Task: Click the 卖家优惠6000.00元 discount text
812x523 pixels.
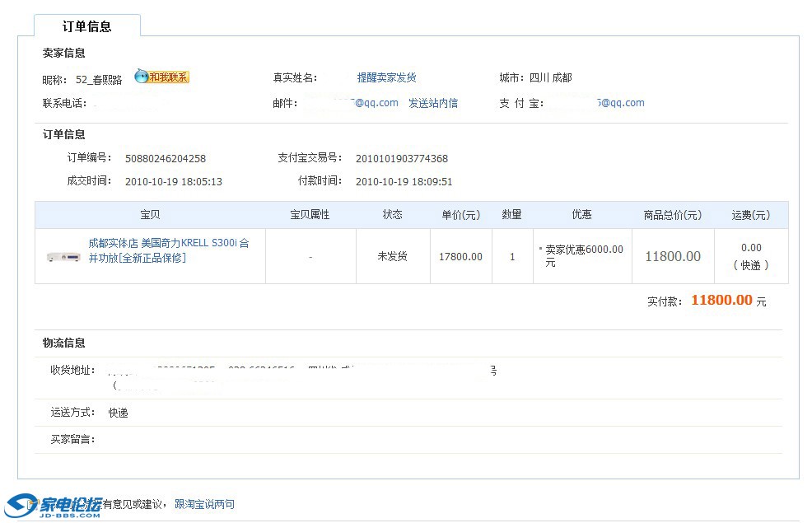Action: coord(584,255)
